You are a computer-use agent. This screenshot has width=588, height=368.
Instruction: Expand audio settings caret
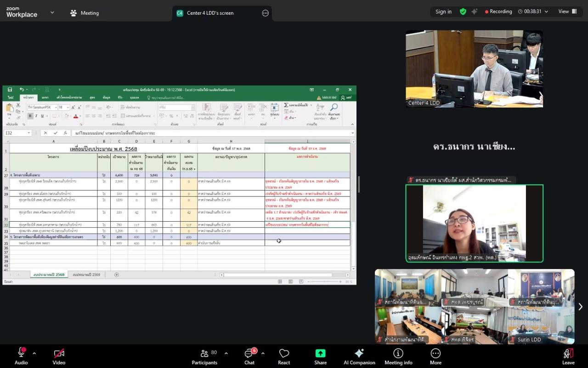click(x=34, y=353)
